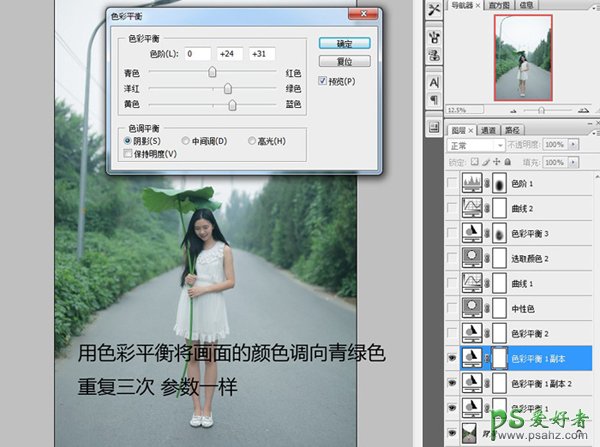Select the 高光 radio button
Viewport: 600px width, 447px height.
[250, 141]
